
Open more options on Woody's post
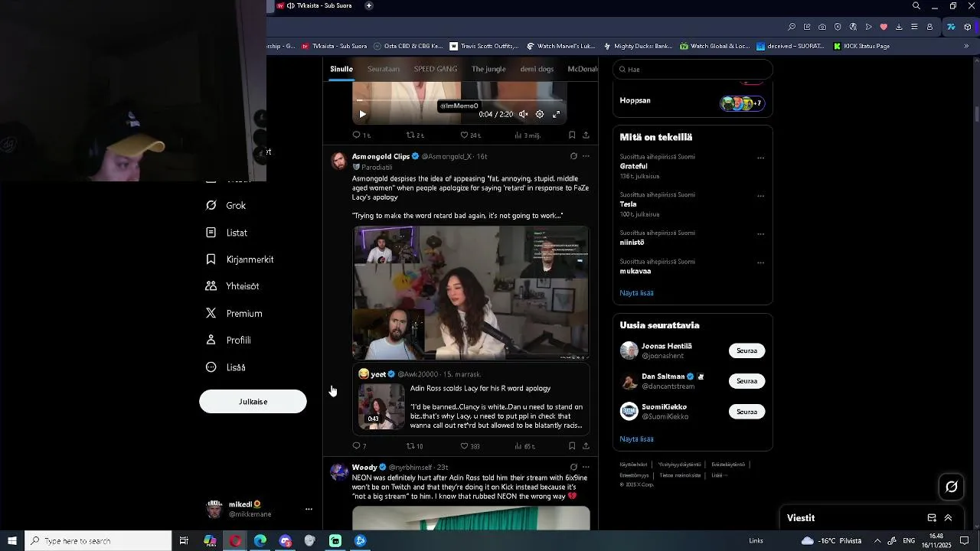coord(586,467)
